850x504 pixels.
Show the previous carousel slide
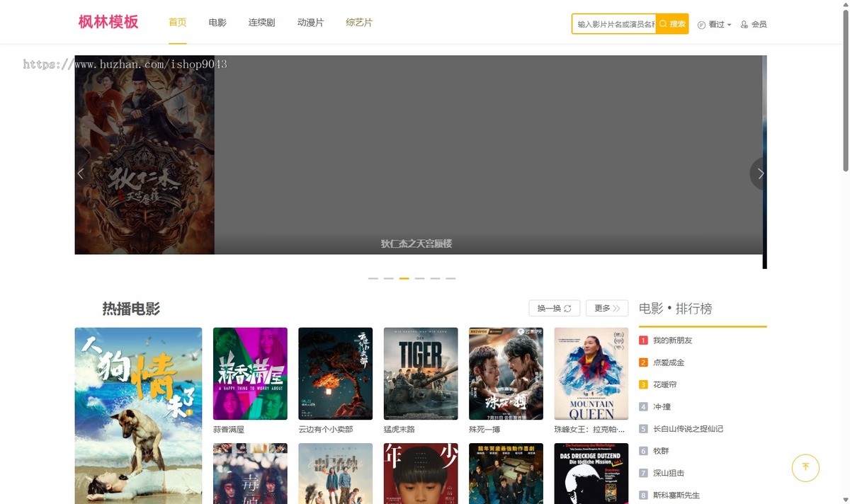[81, 173]
